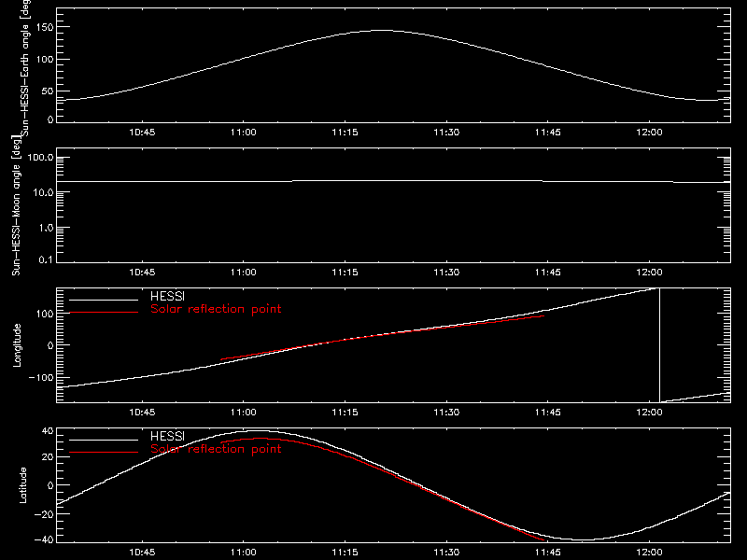Image resolution: width=747 pixels, height=560 pixels.
Task: Click the "Sun-HESSI-Earth angle [deg]" axis title
Action: coord(26,68)
